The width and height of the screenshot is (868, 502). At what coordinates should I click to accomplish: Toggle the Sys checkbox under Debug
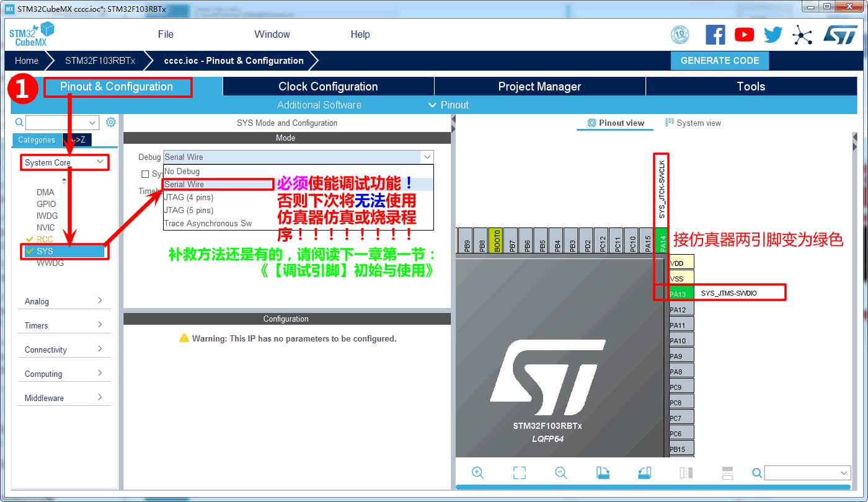[x=145, y=174]
